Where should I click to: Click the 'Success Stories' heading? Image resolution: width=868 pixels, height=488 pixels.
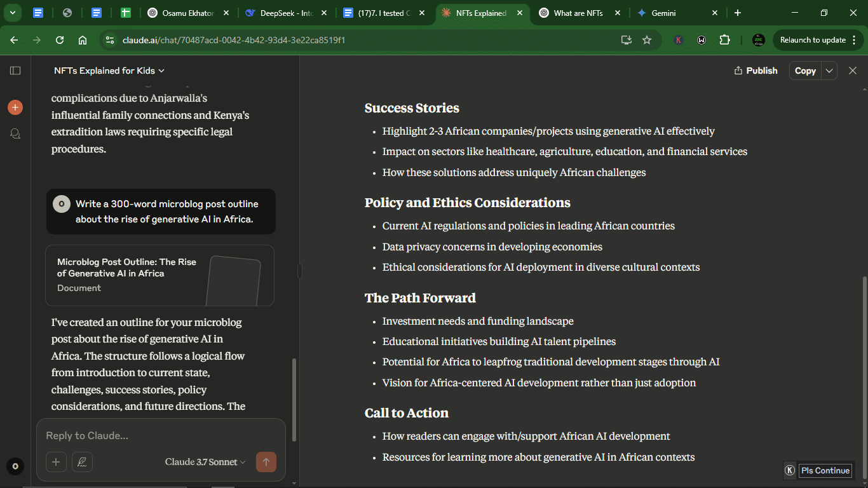tap(412, 108)
